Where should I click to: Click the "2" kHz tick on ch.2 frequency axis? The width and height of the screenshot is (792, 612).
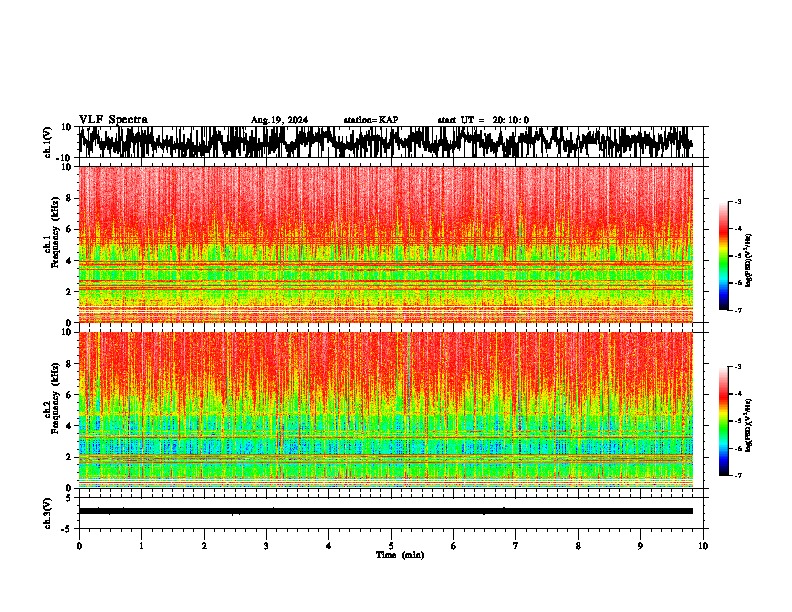coord(70,457)
